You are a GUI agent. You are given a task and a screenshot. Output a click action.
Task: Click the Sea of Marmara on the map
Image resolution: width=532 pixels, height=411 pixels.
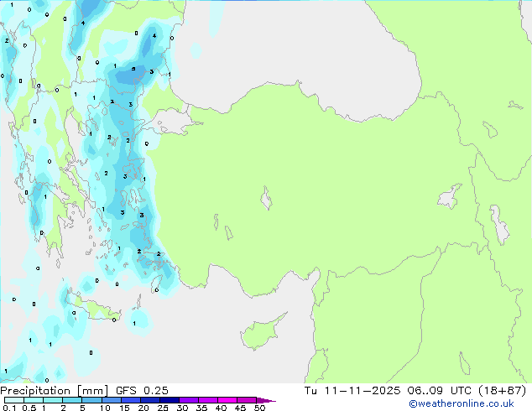click(171, 119)
